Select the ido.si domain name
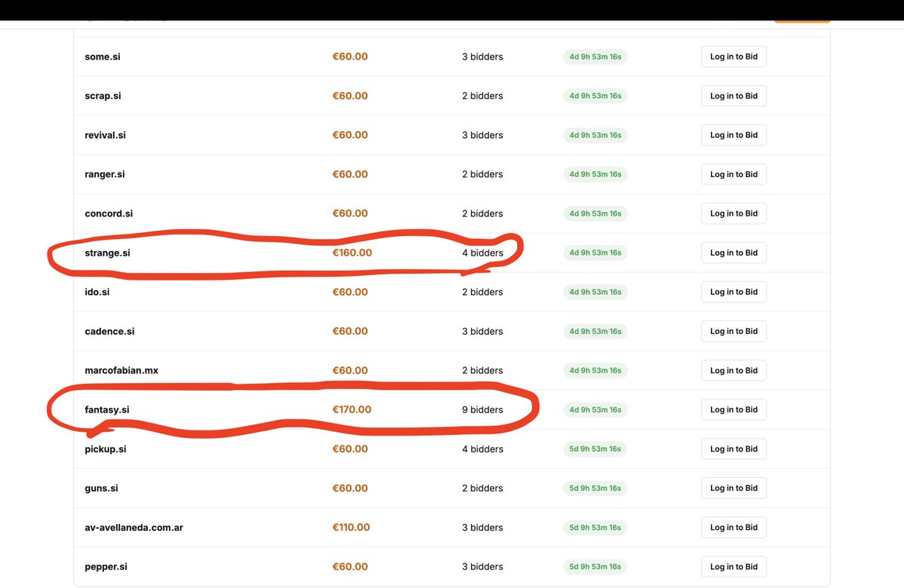The width and height of the screenshot is (904, 588). (97, 292)
